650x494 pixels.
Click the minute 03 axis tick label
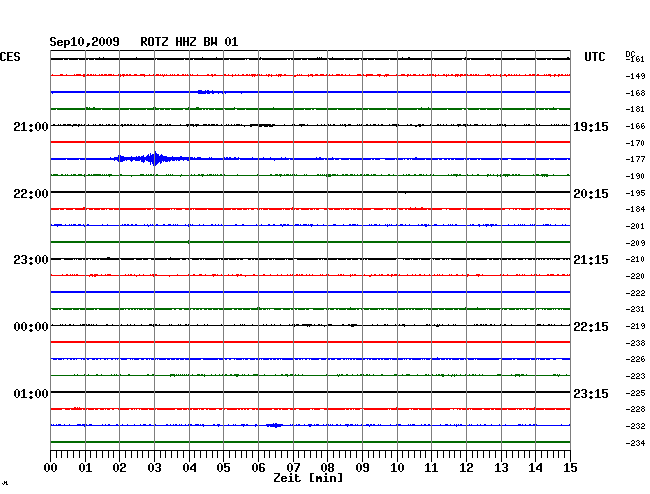pyautogui.click(x=154, y=468)
